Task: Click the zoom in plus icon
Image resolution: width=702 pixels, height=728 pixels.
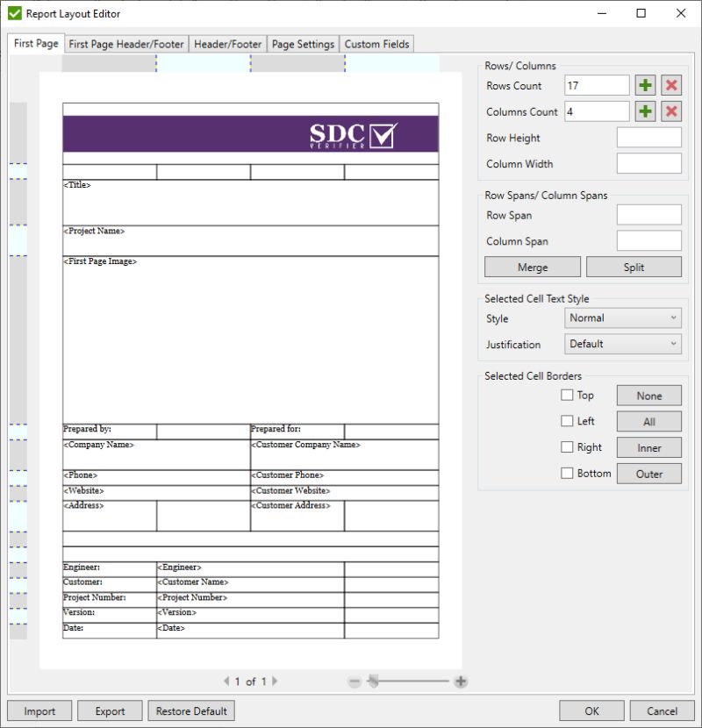Action: [x=460, y=681]
